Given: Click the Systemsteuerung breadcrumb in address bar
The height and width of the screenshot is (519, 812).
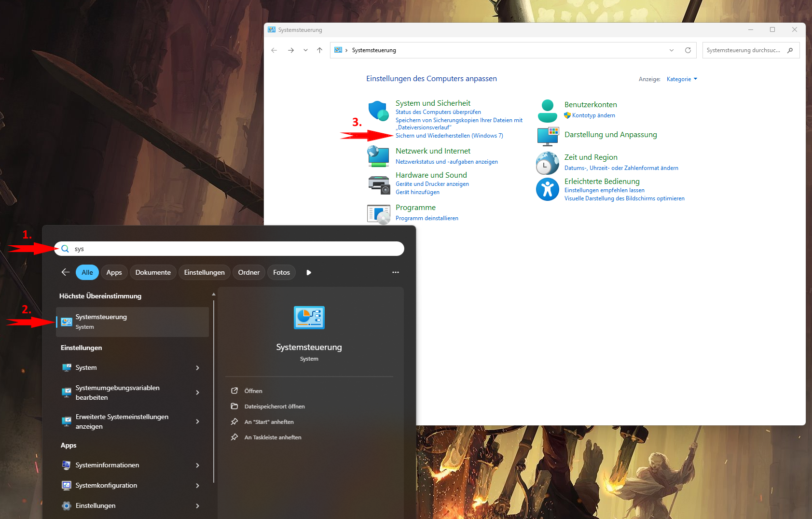Looking at the screenshot, I should tap(374, 50).
